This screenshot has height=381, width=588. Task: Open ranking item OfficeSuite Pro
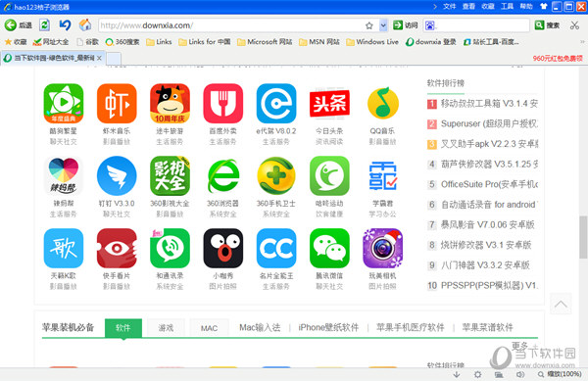489,184
